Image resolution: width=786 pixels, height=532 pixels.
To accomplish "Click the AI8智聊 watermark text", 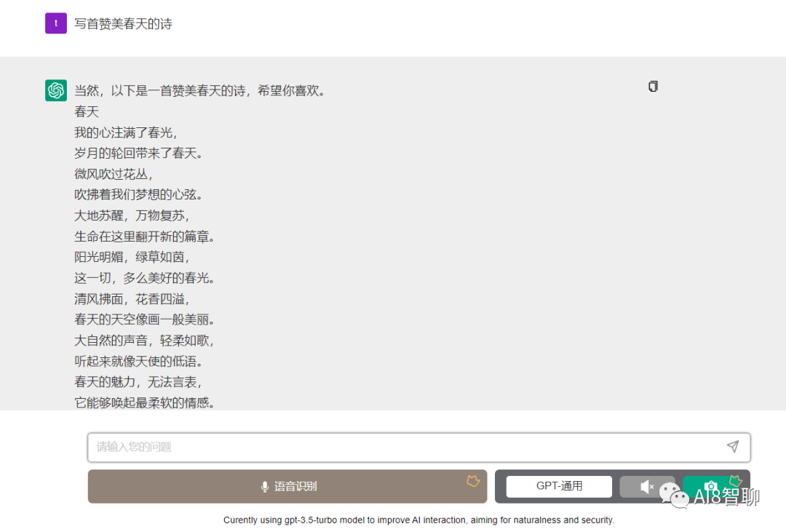I will click(728, 497).
